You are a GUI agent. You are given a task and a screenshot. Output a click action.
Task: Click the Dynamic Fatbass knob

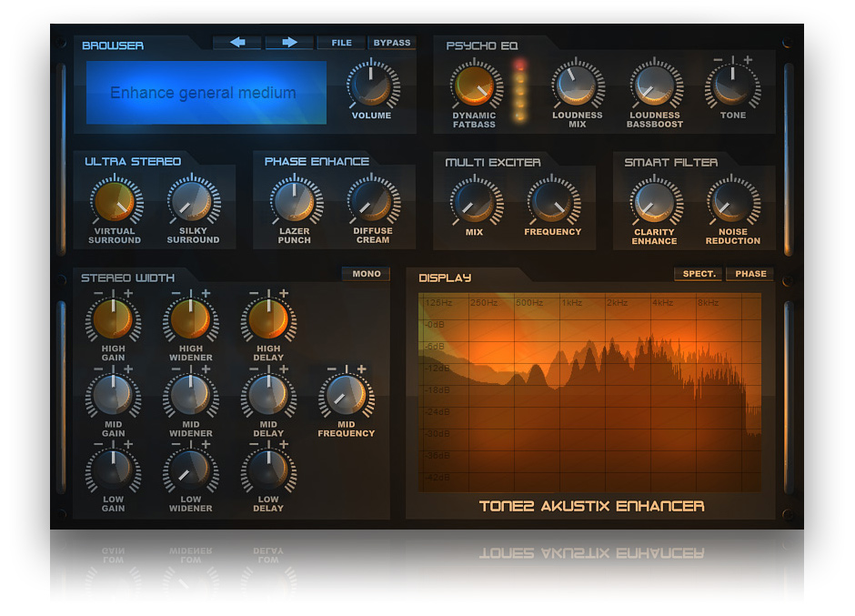475,86
